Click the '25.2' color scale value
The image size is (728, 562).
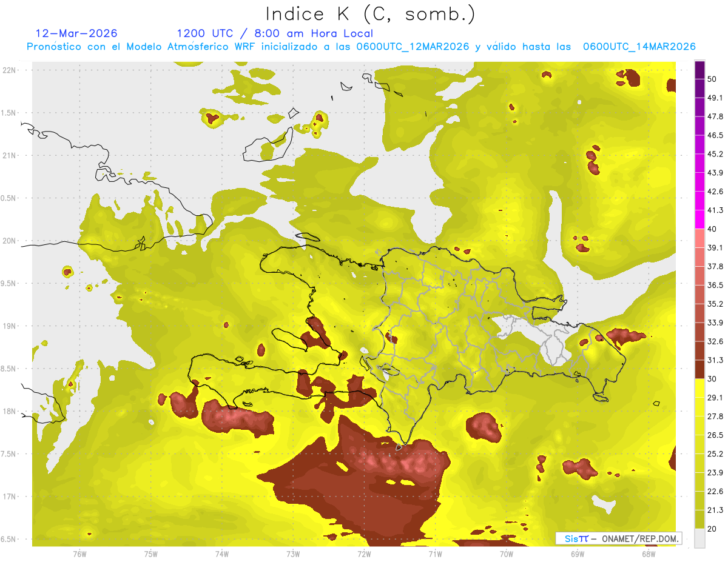tap(715, 454)
